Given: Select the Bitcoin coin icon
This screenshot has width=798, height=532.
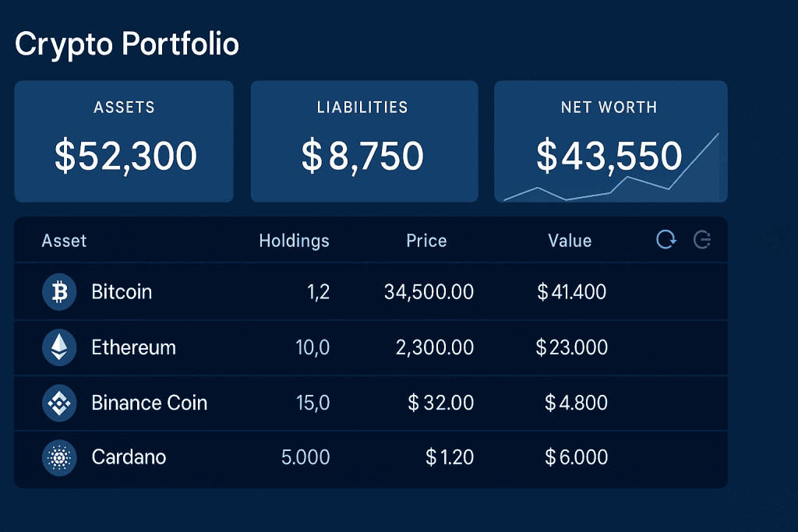Looking at the screenshot, I should click(59, 292).
